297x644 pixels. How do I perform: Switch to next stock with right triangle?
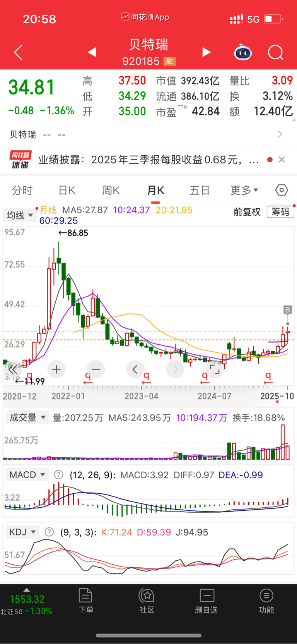pyautogui.click(x=207, y=52)
